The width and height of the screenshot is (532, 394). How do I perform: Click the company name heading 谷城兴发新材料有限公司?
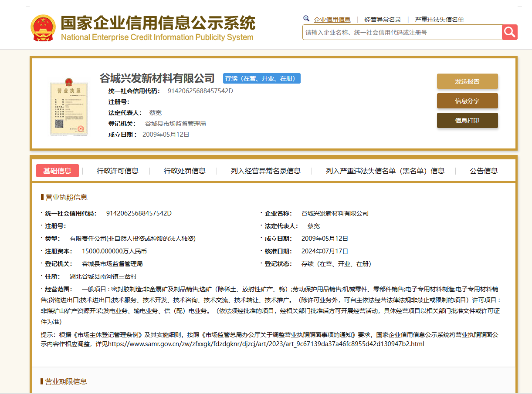pyautogui.click(x=157, y=78)
